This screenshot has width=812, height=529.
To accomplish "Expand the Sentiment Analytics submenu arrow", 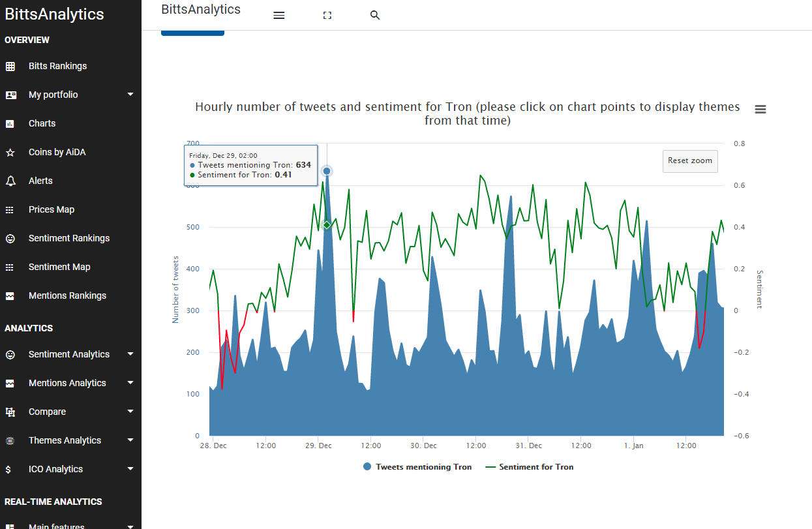I will pos(130,354).
